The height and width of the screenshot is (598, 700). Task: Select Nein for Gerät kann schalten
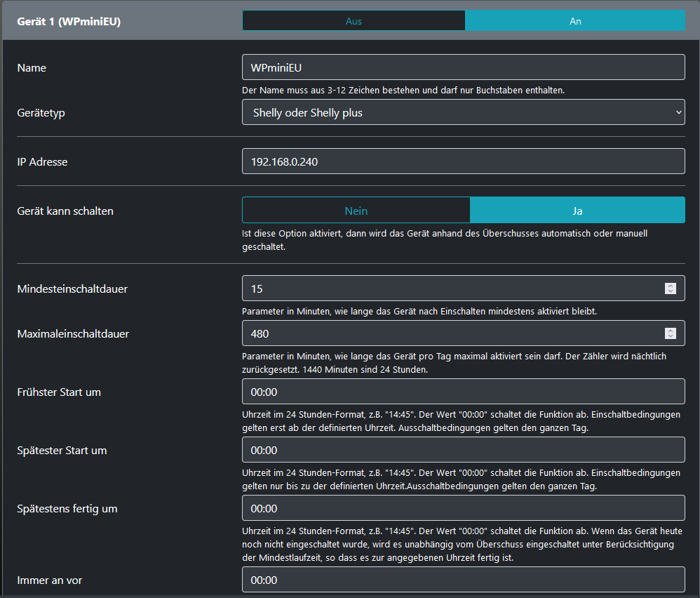point(356,211)
